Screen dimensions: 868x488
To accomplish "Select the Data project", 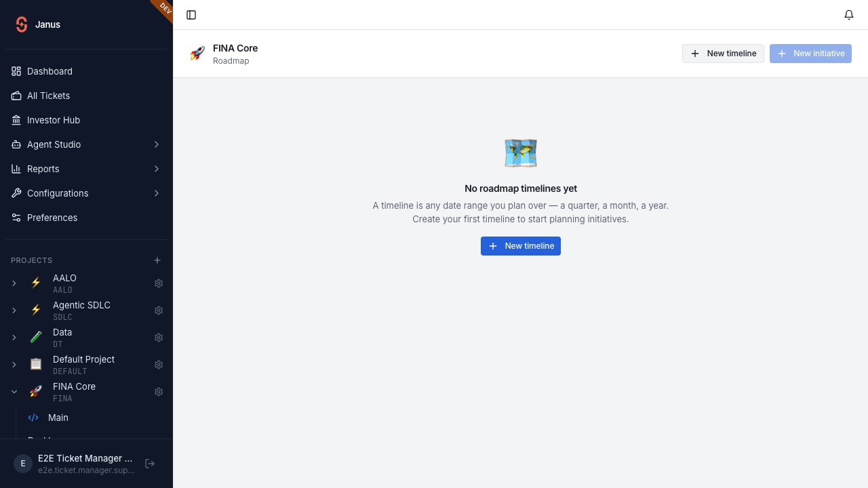I will 62,338.
